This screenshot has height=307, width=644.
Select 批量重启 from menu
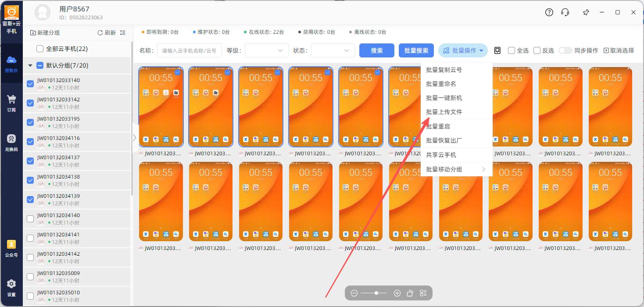pyautogui.click(x=456, y=126)
